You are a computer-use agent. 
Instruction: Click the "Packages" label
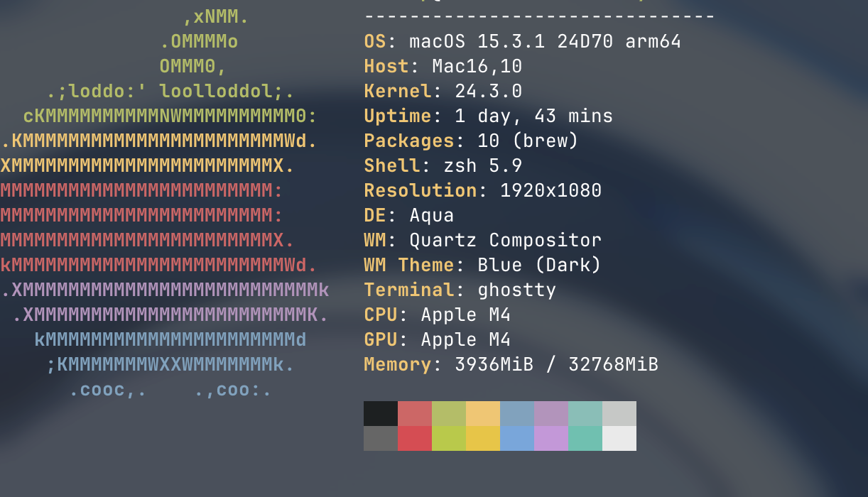pyautogui.click(x=409, y=141)
